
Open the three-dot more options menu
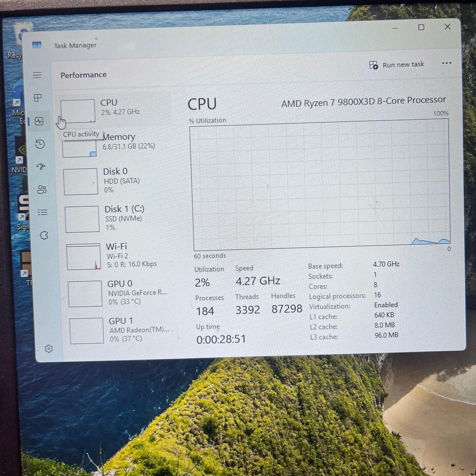click(446, 63)
